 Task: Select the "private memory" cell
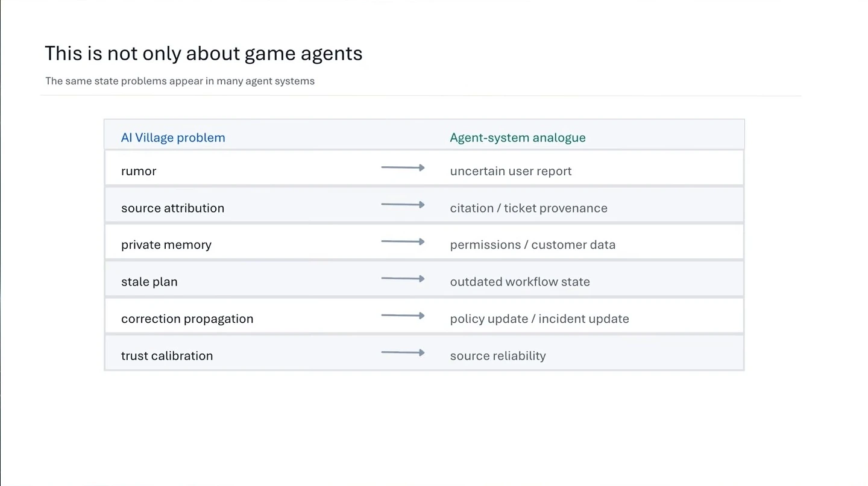click(x=166, y=245)
